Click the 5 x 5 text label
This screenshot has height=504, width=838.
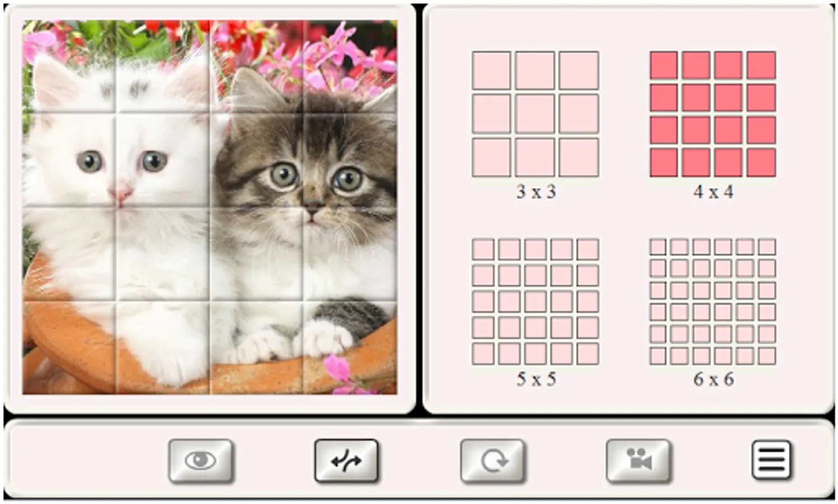[x=536, y=380]
